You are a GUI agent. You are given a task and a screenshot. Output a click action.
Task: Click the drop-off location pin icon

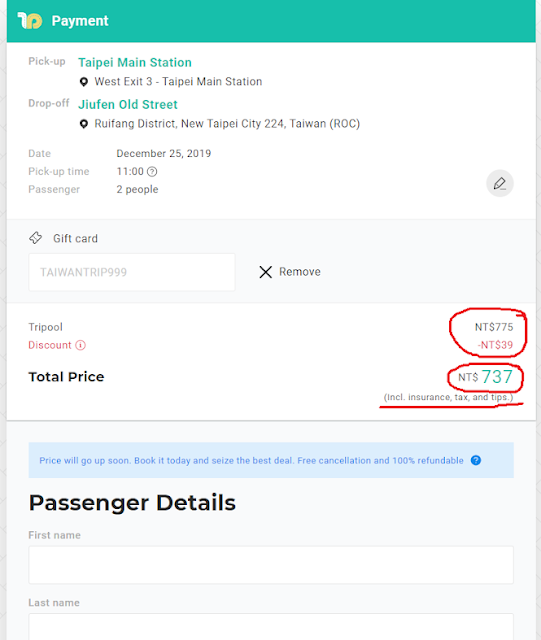(84, 124)
